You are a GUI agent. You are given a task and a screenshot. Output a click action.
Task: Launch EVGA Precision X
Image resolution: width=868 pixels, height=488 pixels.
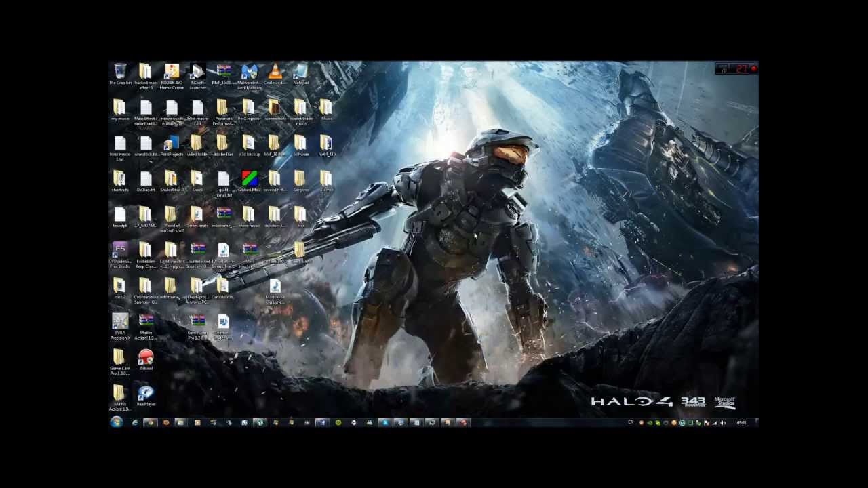[x=120, y=325]
